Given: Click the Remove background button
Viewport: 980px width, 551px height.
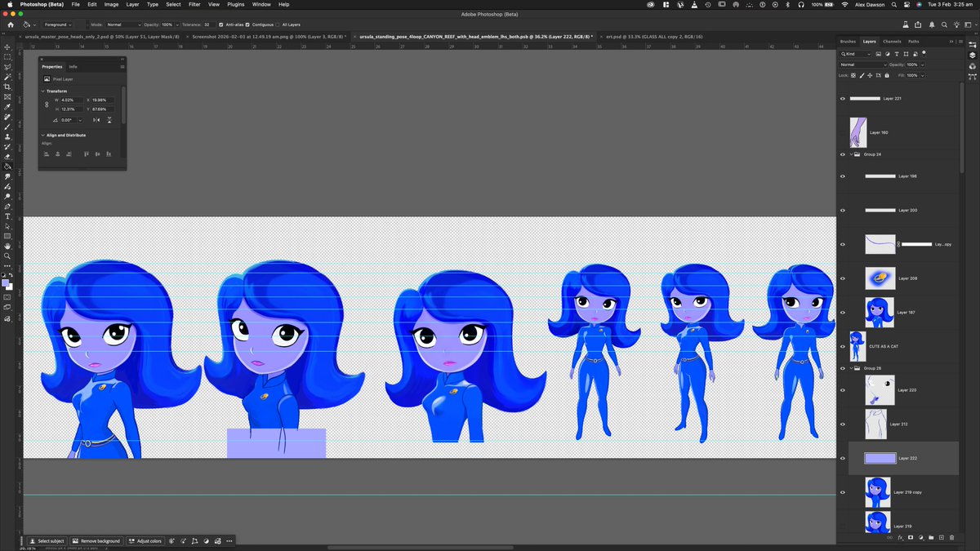Looking at the screenshot, I should point(96,540).
